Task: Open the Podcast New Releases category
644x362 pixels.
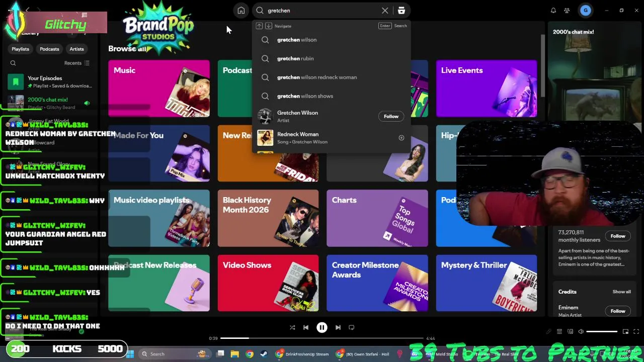Action: coord(159,283)
